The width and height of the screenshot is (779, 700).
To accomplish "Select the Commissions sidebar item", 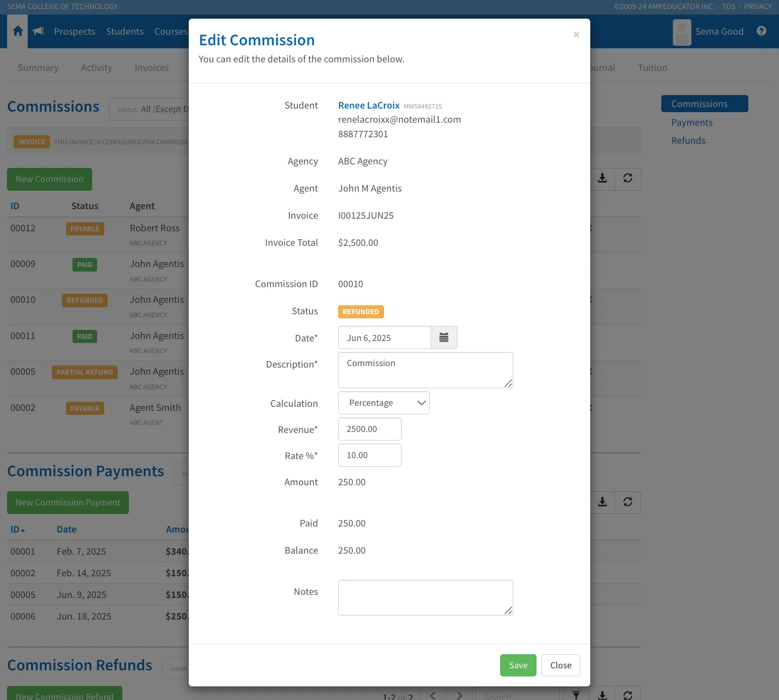I will 705,104.
